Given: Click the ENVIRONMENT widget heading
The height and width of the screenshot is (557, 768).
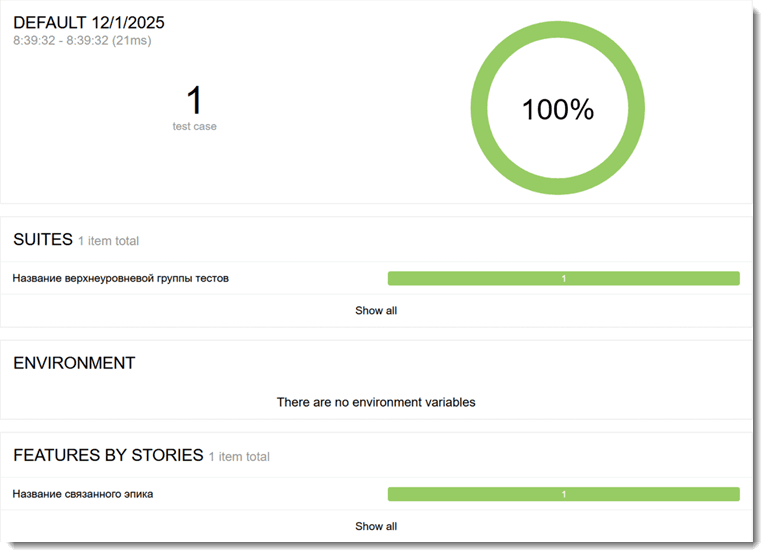Looking at the screenshot, I should click(x=74, y=364).
